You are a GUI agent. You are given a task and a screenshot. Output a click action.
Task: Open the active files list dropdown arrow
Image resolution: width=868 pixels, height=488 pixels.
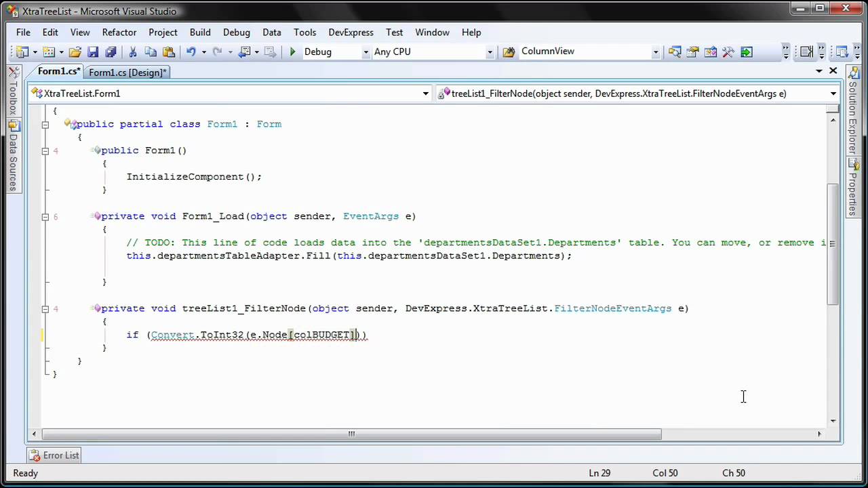819,71
